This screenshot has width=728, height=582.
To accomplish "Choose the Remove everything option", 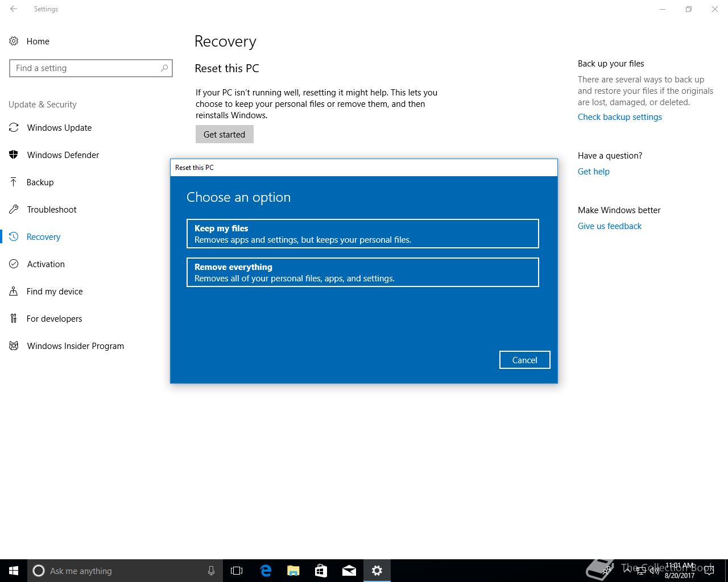I will pos(362,272).
